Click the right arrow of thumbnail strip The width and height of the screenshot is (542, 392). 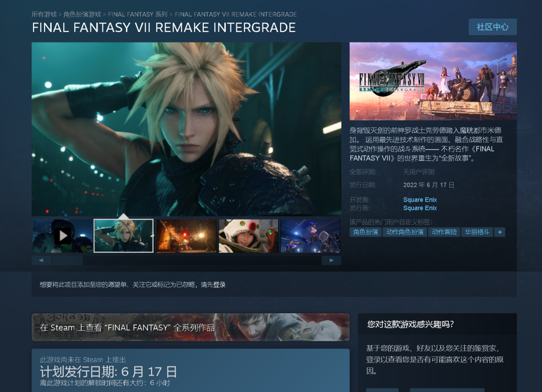click(x=332, y=260)
